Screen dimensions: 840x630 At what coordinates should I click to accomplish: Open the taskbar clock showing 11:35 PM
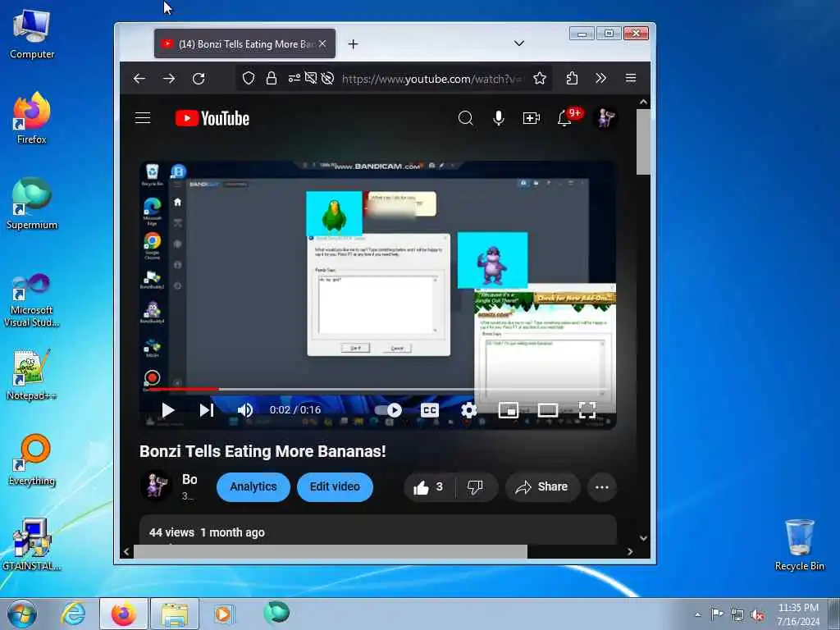click(798, 614)
